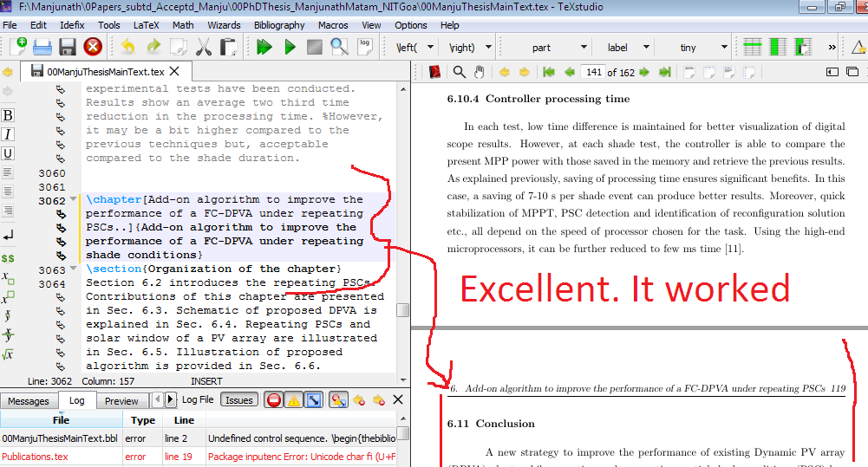The width and height of the screenshot is (868, 467).
Task: Collapse the section fold at line 3063
Action: pyautogui.click(x=74, y=269)
